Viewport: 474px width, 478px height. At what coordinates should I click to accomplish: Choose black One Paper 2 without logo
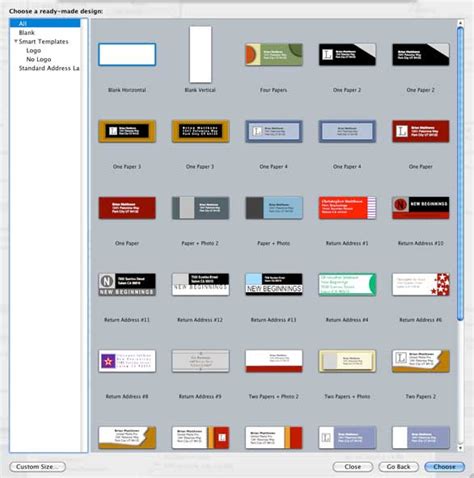pos(421,54)
